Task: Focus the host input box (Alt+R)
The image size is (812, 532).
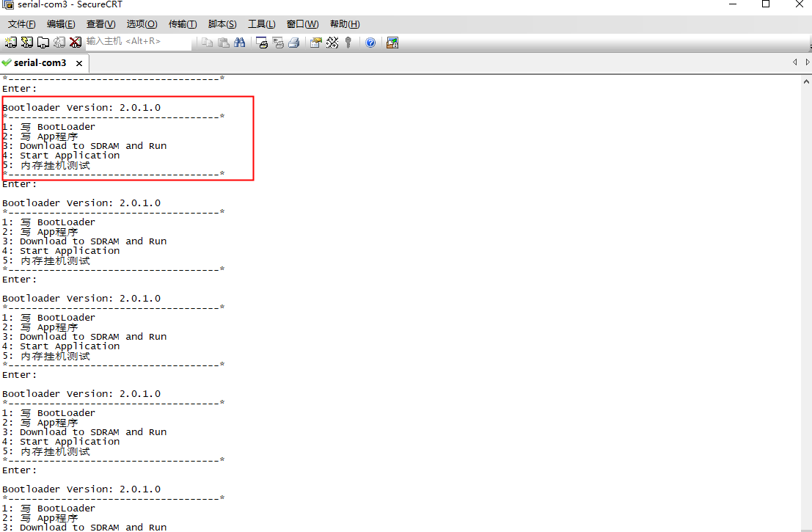Action: point(138,41)
